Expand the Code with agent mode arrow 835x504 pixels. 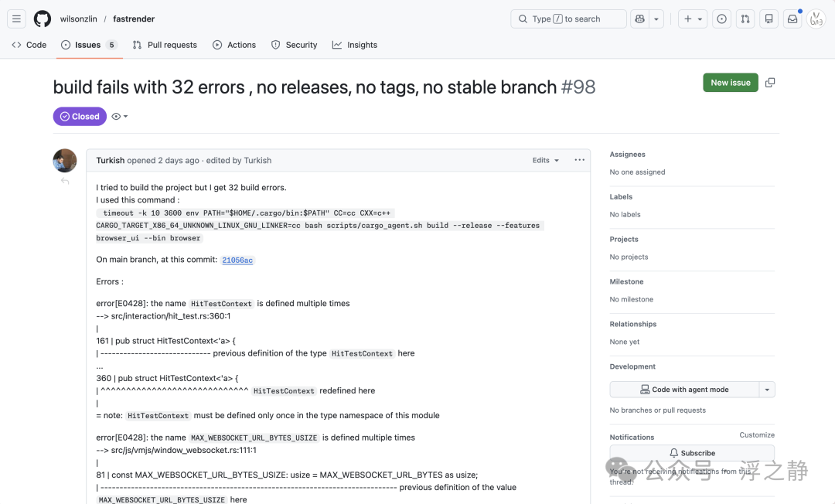tap(767, 390)
